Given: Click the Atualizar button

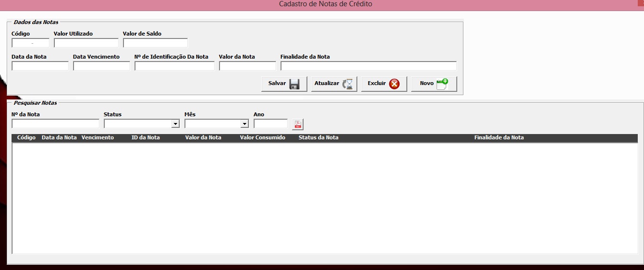Looking at the screenshot, I should 334,84.
